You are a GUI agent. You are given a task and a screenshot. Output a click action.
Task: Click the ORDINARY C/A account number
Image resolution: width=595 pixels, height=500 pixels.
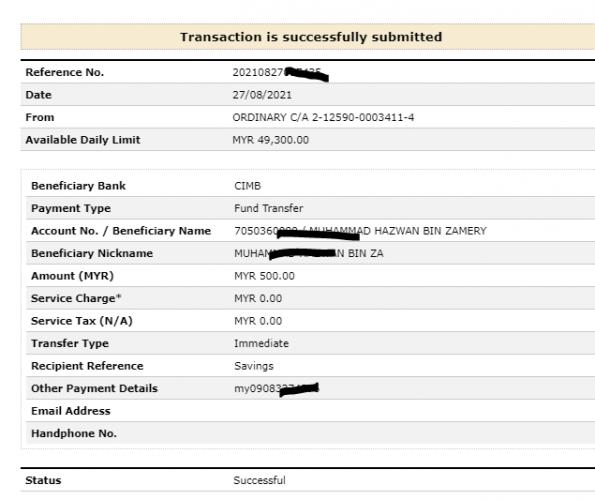tap(323, 117)
